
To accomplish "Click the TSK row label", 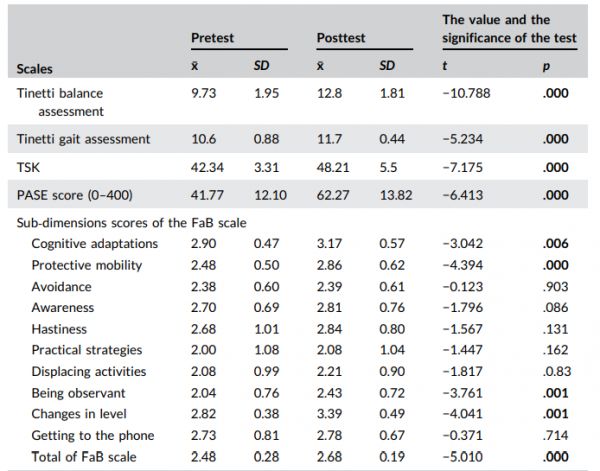I will point(29,169).
